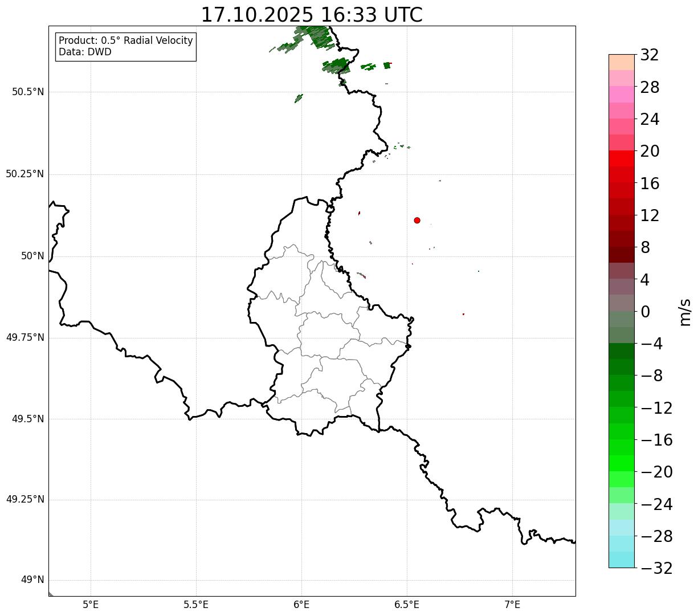Click the 50°N latitude label

(x=32, y=256)
